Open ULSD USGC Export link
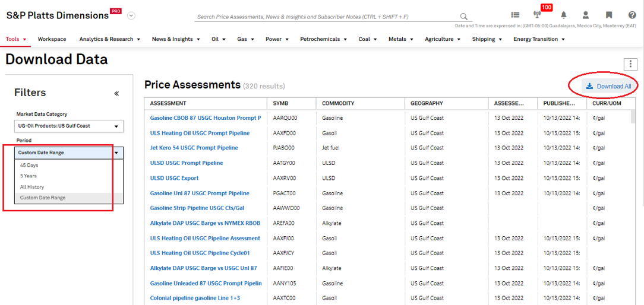The image size is (644, 305). pyautogui.click(x=174, y=178)
